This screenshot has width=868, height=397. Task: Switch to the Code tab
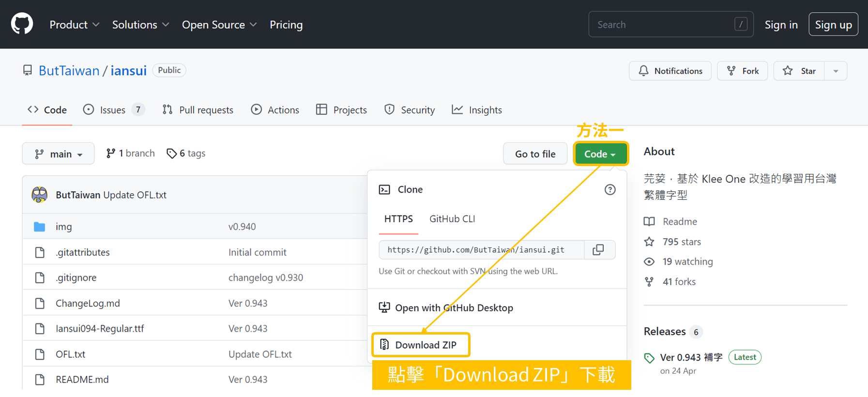(x=47, y=110)
